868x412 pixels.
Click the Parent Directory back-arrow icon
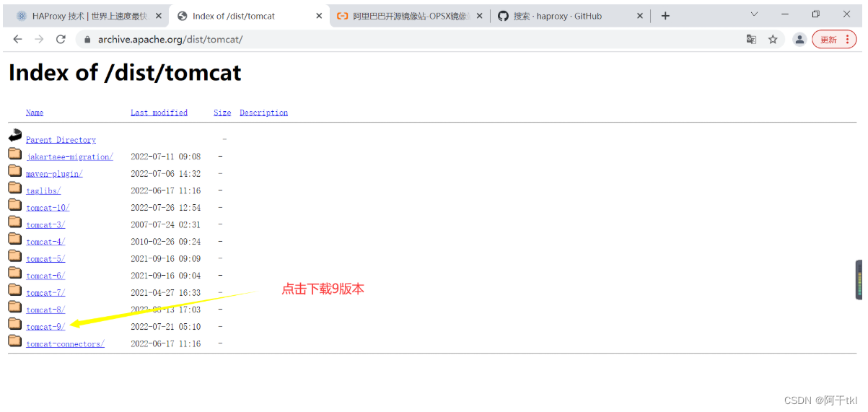[15, 135]
